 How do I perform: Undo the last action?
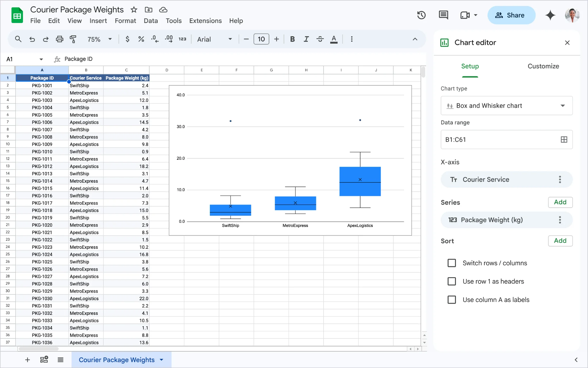click(x=32, y=39)
